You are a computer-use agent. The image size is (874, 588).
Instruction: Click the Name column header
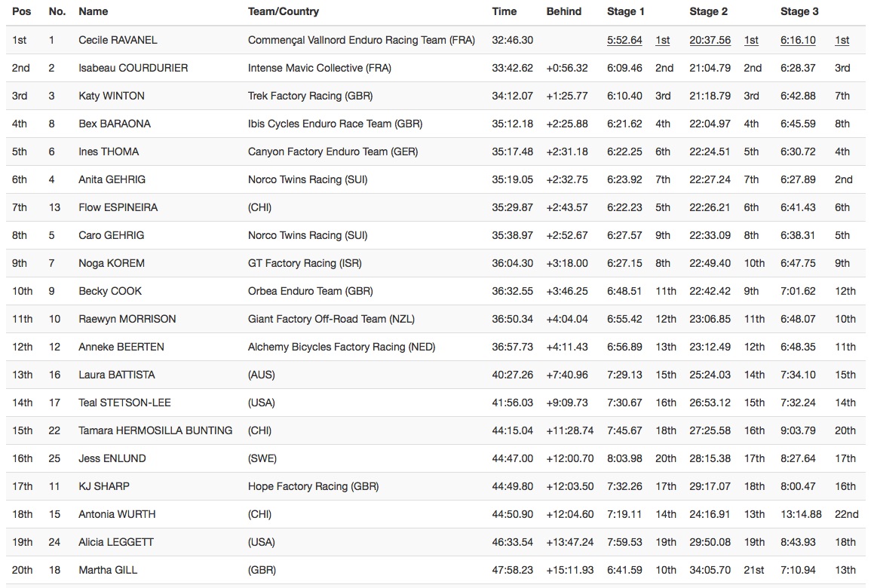point(94,11)
